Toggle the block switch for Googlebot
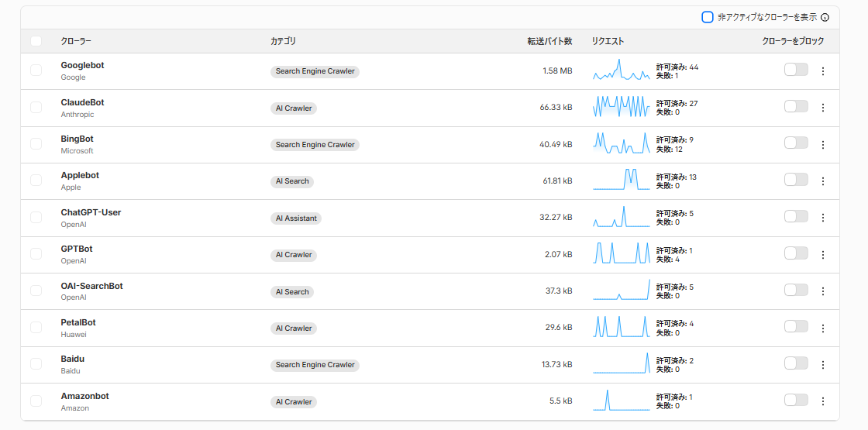This screenshot has height=430, width=868. (x=796, y=70)
